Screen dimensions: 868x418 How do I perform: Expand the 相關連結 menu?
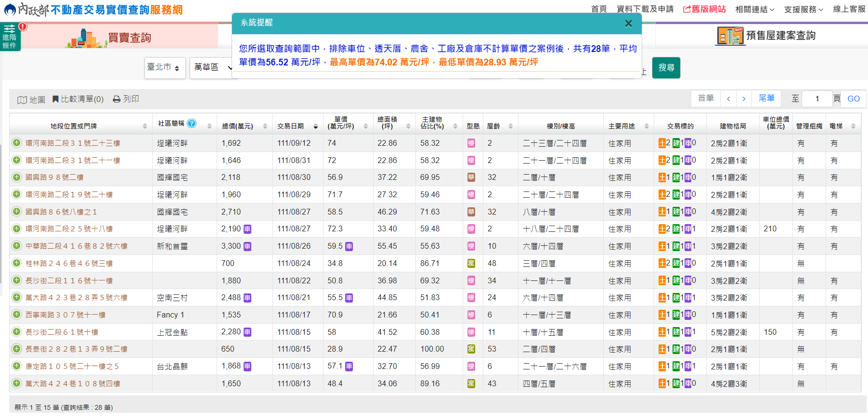pyautogui.click(x=754, y=9)
